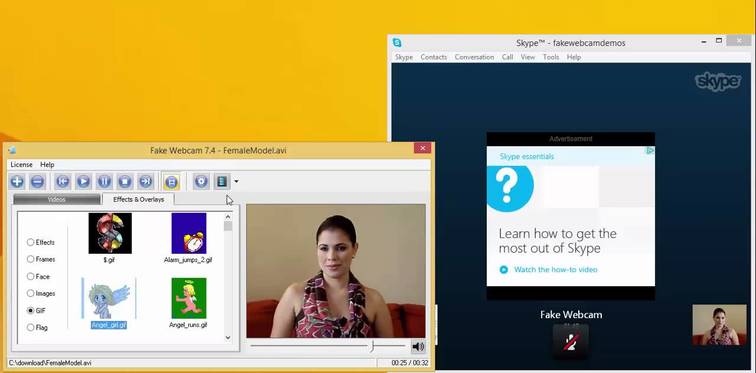Viewport: 756px width, 373px height.
Task: Expand the dropdown arrow beside filmstrip icon
Action: coord(236,182)
